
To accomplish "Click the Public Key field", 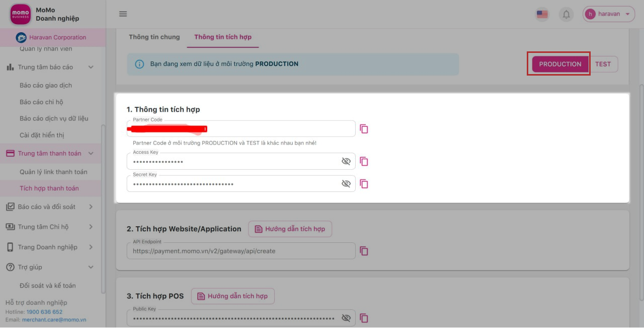I will pyautogui.click(x=241, y=318).
